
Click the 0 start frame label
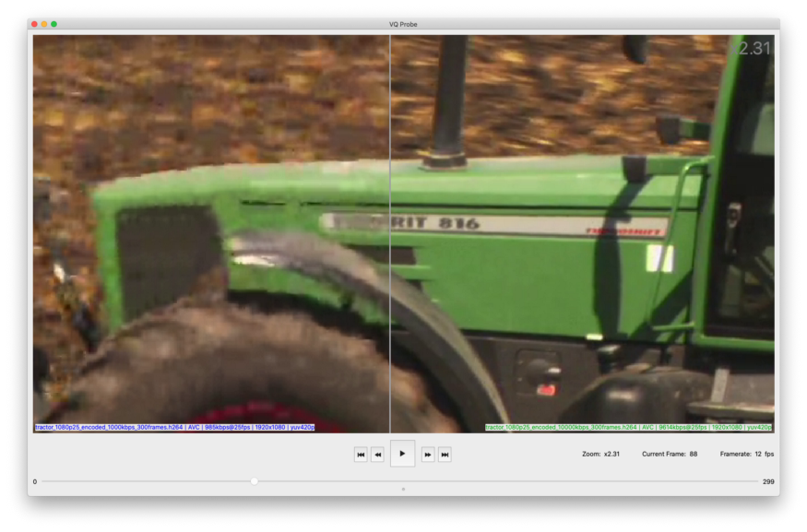pyautogui.click(x=35, y=482)
